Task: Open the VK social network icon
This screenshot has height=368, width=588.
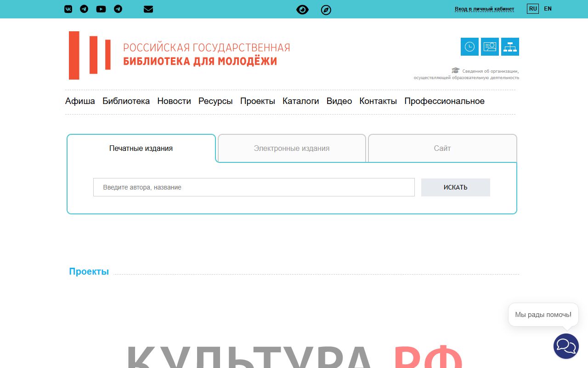Action: [x=68, y=9]
